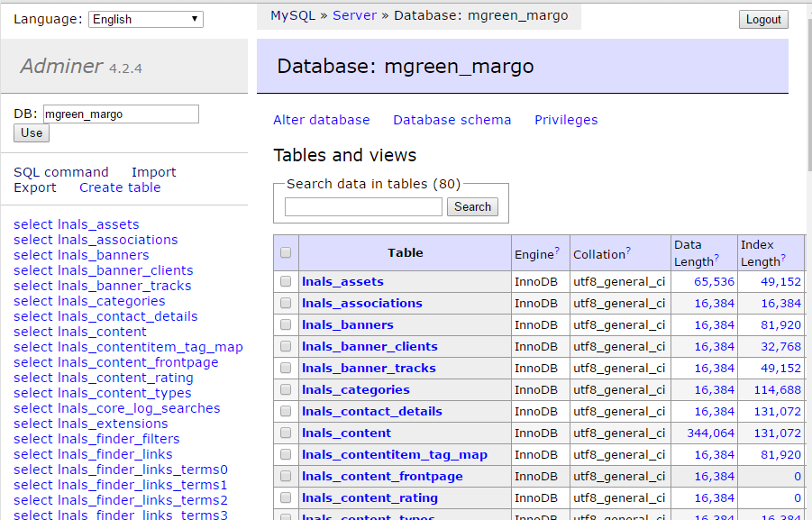This screenshot has height=520, width=812.
Task: Click the Use database button
Action: [x=32, y=132]
